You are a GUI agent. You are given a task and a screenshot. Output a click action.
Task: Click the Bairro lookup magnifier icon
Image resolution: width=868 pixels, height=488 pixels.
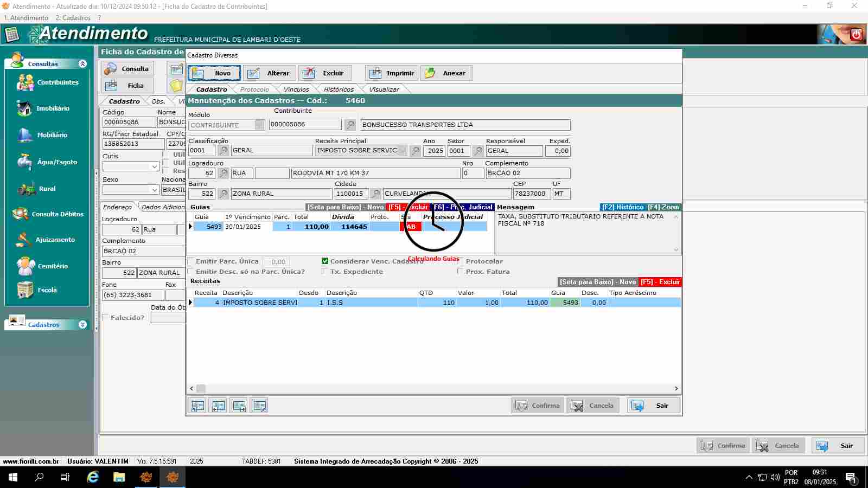223,194
